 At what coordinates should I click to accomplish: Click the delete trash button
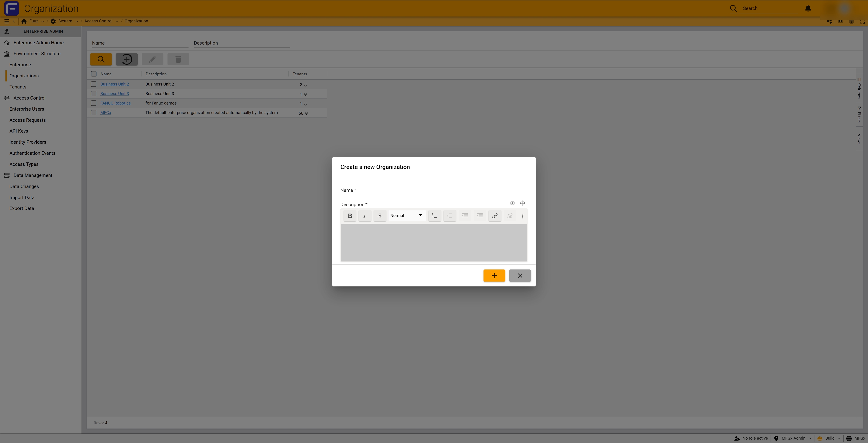click(x=178, y=59)
